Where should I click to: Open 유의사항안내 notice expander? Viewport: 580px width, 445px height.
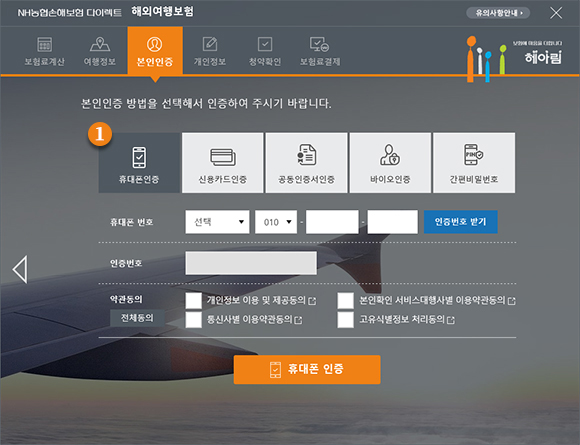click(498, 13)
